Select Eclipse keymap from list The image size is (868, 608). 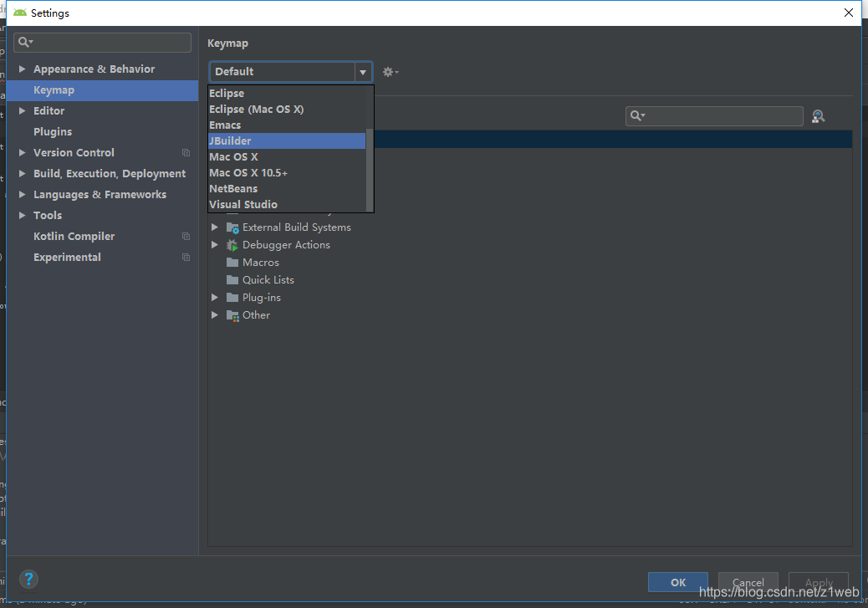(x=287, y=94)
